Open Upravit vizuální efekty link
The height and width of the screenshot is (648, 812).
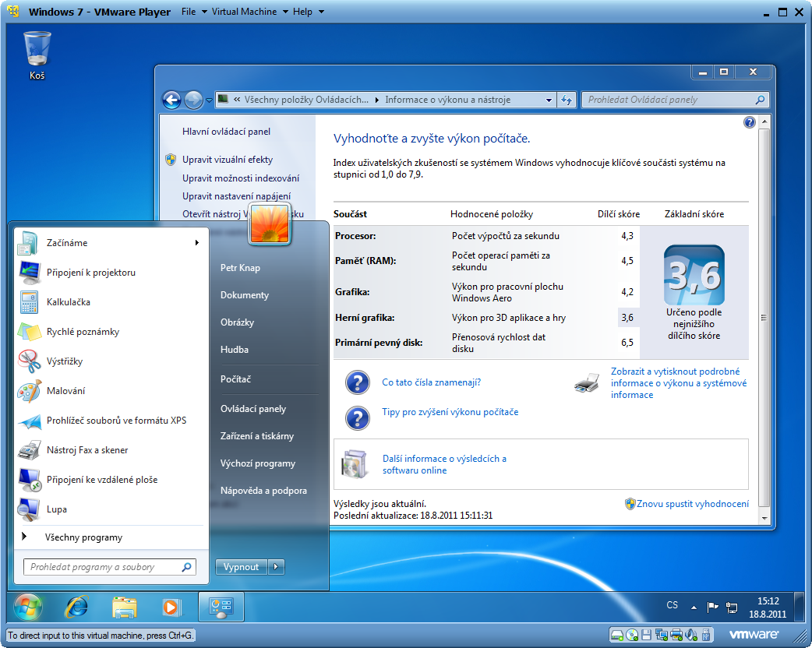coord(228,160)
